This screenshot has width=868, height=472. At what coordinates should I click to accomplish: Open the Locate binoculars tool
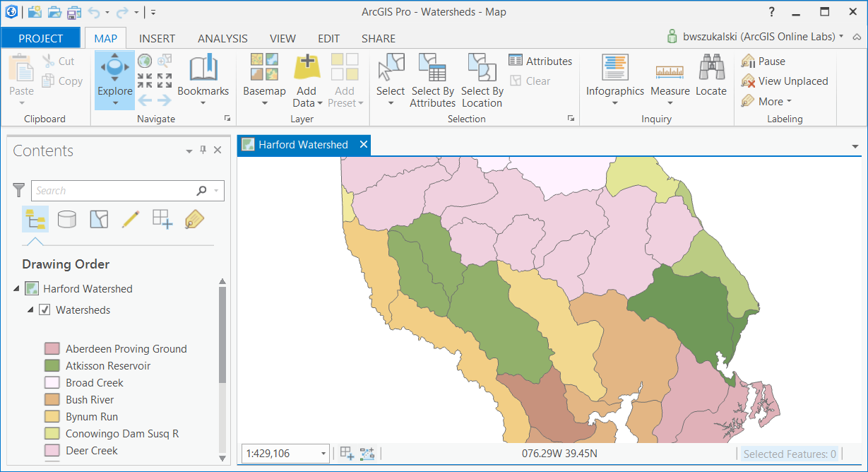coord(711,76)
